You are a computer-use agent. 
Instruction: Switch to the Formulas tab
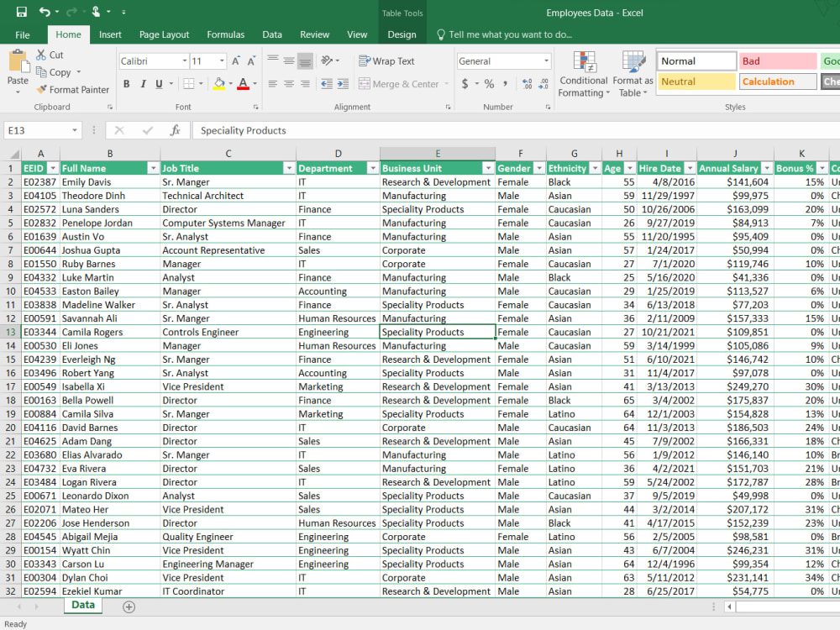[x=225, y=34]
